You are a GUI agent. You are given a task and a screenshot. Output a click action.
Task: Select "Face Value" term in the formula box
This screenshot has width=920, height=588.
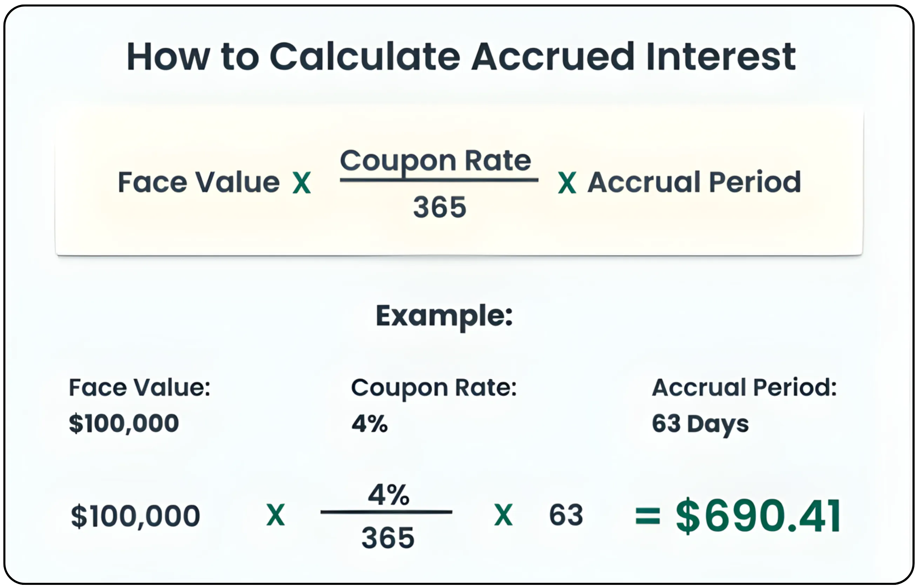coord(199,182)
